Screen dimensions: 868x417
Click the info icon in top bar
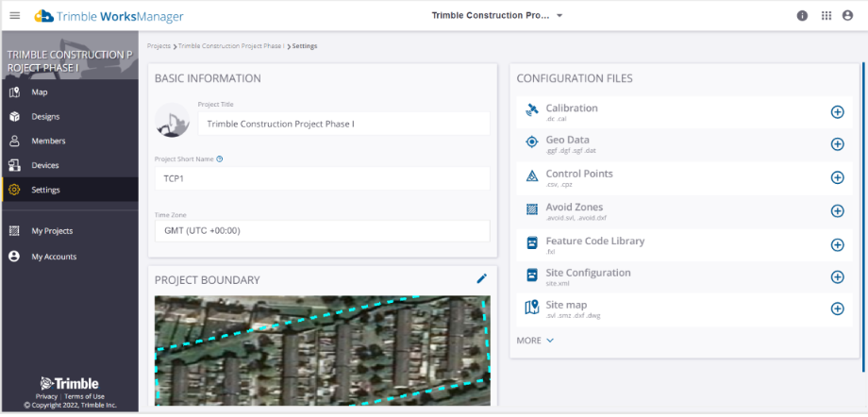(x=802, y=16)
